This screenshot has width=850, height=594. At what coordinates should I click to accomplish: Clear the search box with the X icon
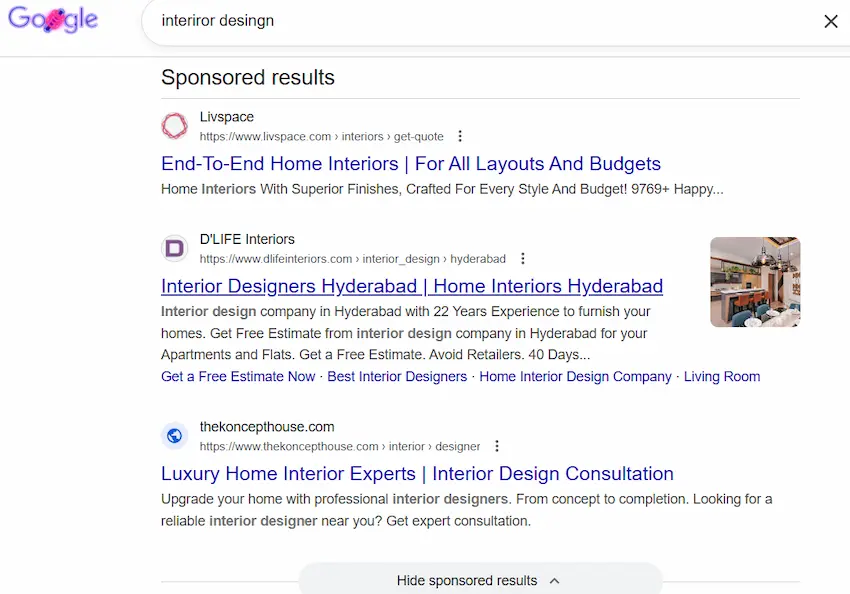pyautogui.click(x=830, y=21)
